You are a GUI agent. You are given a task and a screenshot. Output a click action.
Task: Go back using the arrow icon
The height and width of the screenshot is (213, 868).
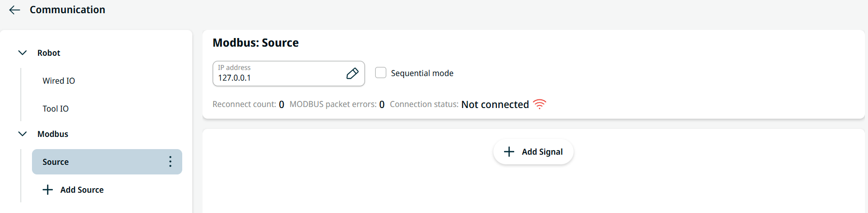point(15,10)
